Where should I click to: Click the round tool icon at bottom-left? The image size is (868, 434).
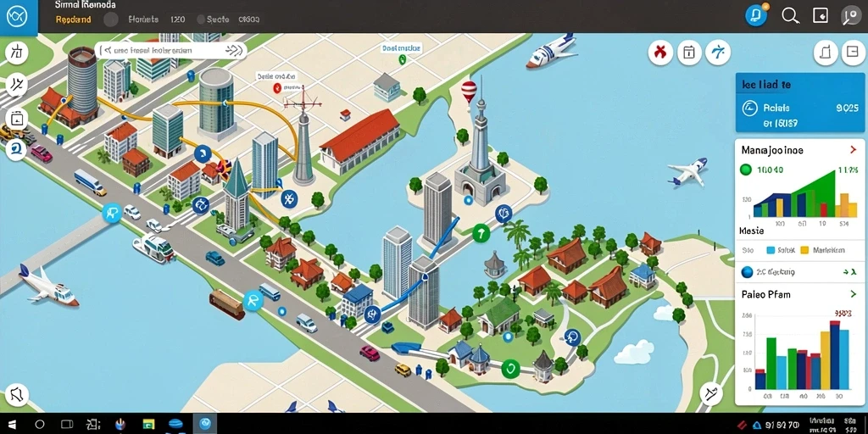[17, 393]
